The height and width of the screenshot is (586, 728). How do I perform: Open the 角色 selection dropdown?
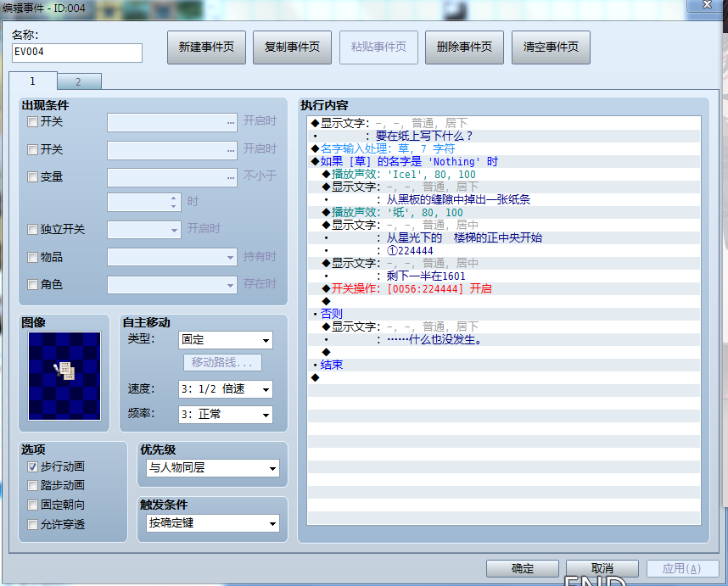(172, 285)
